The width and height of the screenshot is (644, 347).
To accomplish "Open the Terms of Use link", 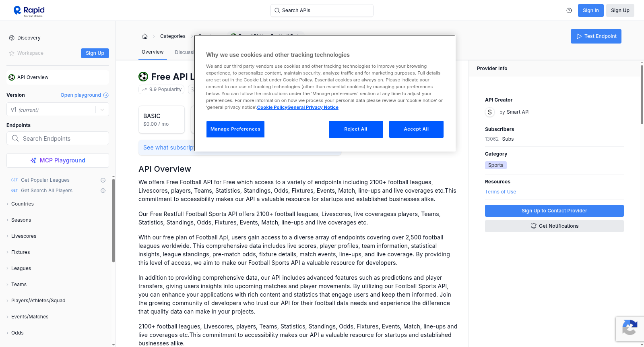I will [x=500, y=192].
